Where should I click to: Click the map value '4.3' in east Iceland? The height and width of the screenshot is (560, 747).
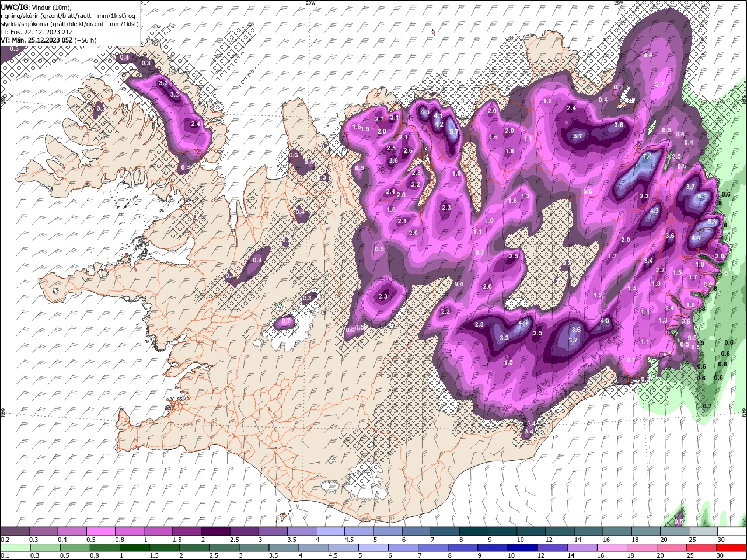[x=654, y=211]
